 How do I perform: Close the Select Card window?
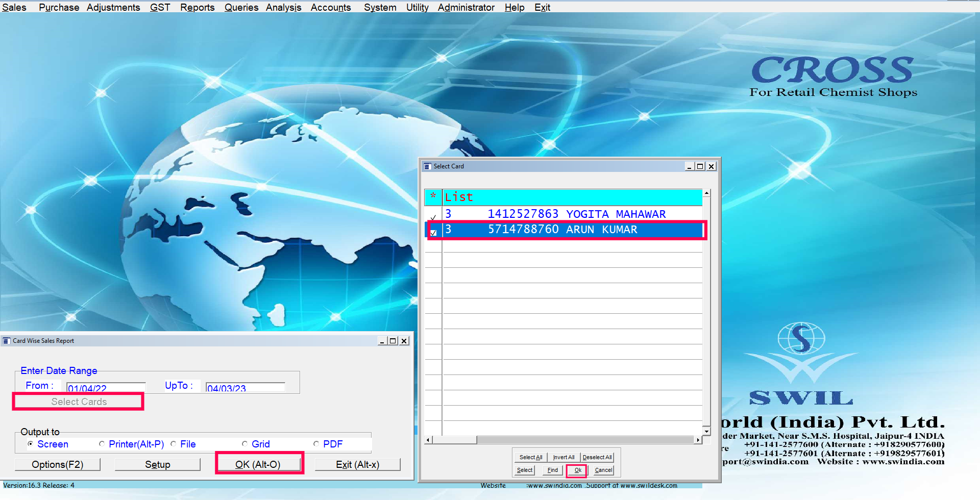(x=712, y=166)
